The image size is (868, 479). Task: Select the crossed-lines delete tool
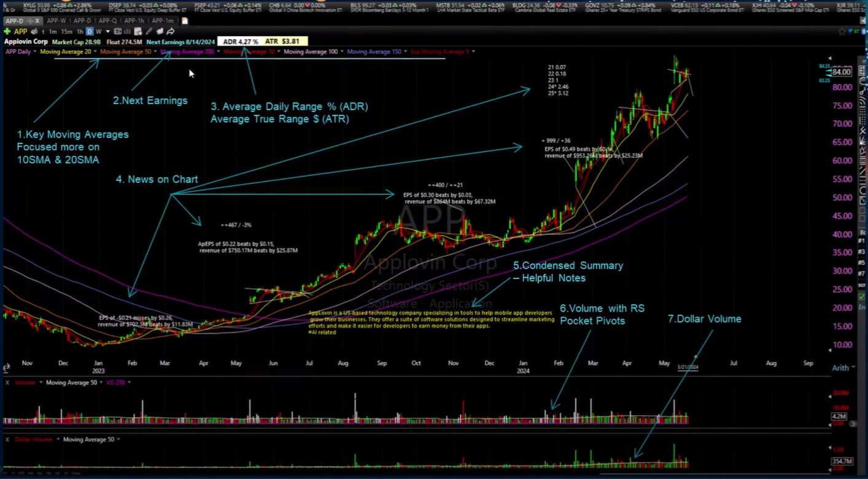[x=862, y=131]
